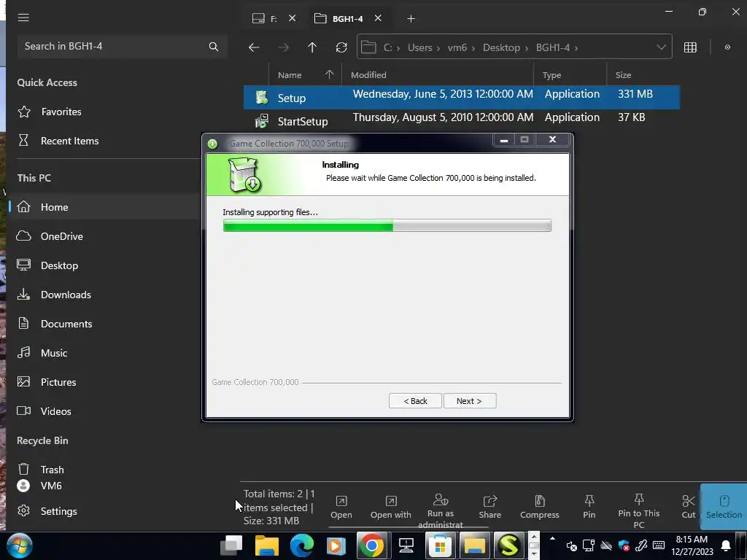Screen dimensions: 747x560
Task: Open the hamburger menu in file manager
Action: point(23,17)
